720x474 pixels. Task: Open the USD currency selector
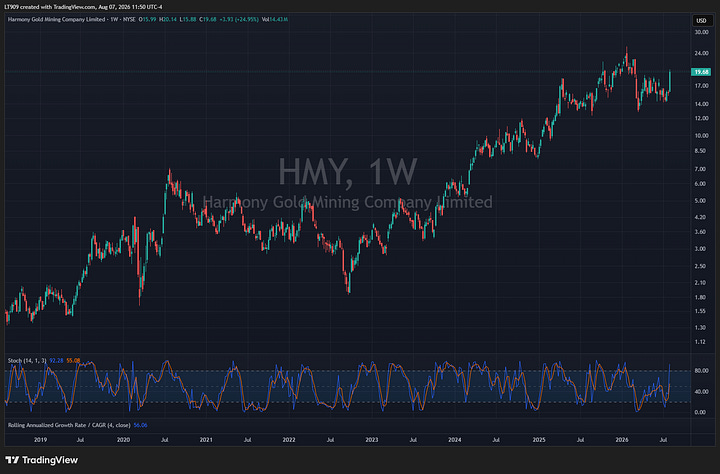click(x=702, y=20)
